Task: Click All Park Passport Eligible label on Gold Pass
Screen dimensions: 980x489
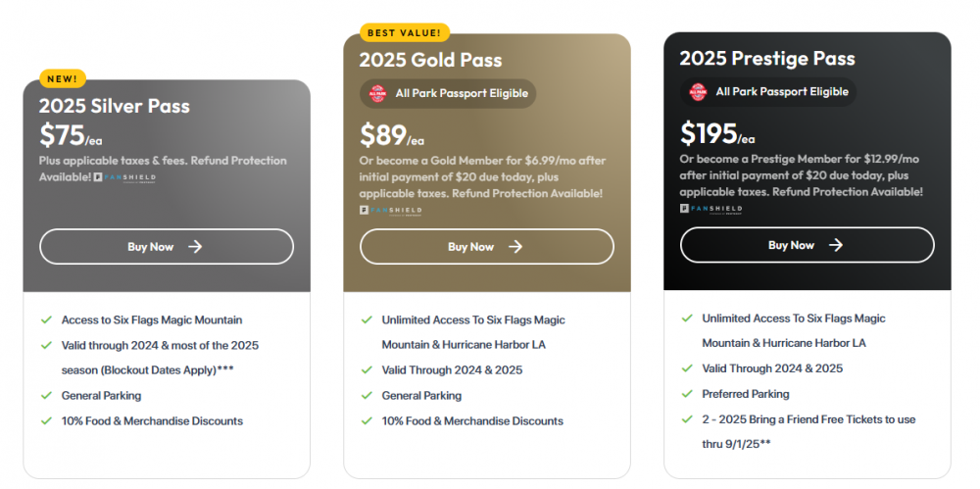Action: 462,94
